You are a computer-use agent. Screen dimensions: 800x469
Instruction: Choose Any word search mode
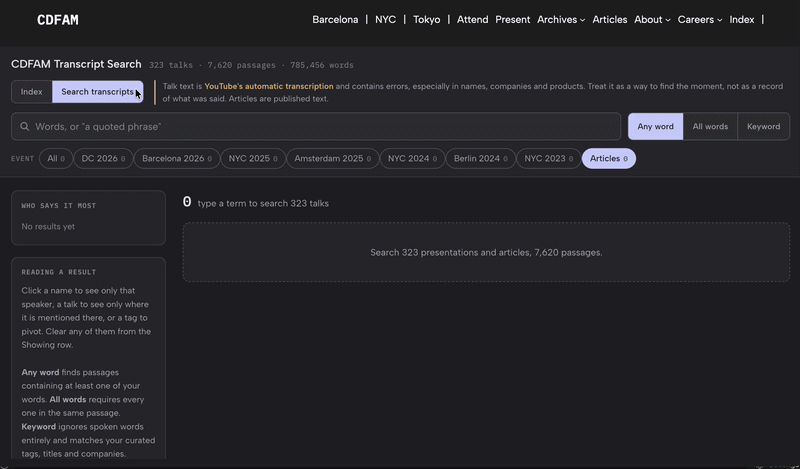[656, 127]
